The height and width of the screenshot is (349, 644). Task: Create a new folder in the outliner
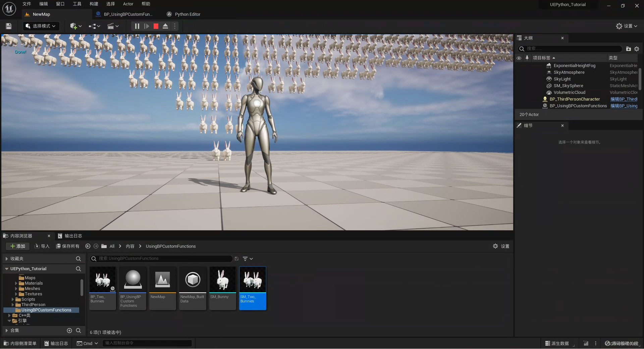629,49
